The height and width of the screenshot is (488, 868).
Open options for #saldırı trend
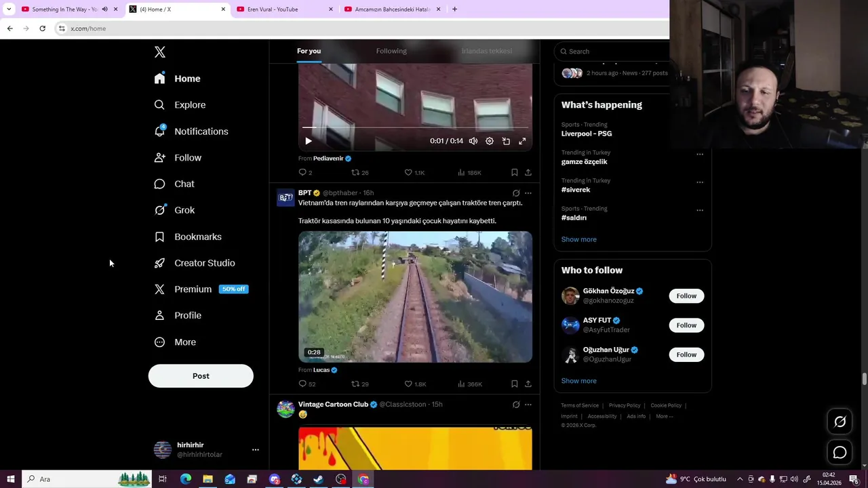(699, 210)
